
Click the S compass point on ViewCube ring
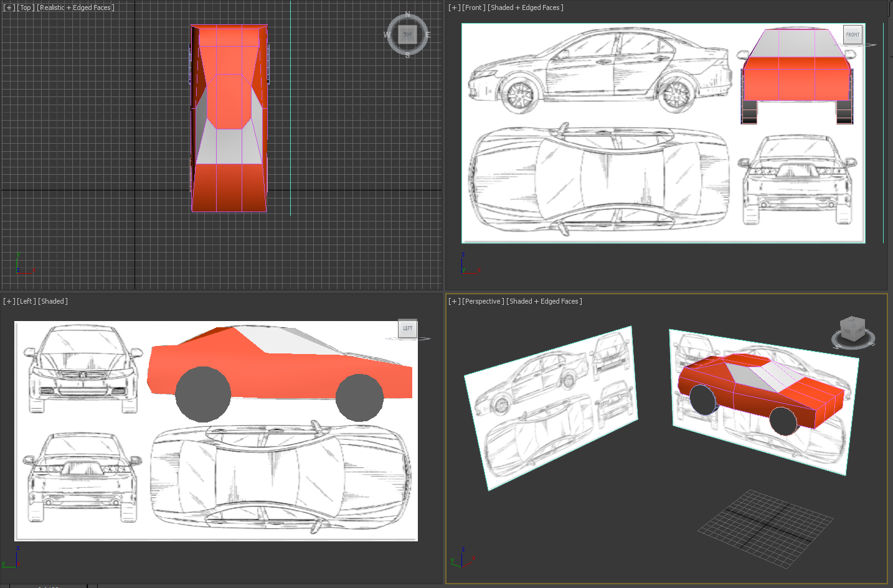(408, 55)
